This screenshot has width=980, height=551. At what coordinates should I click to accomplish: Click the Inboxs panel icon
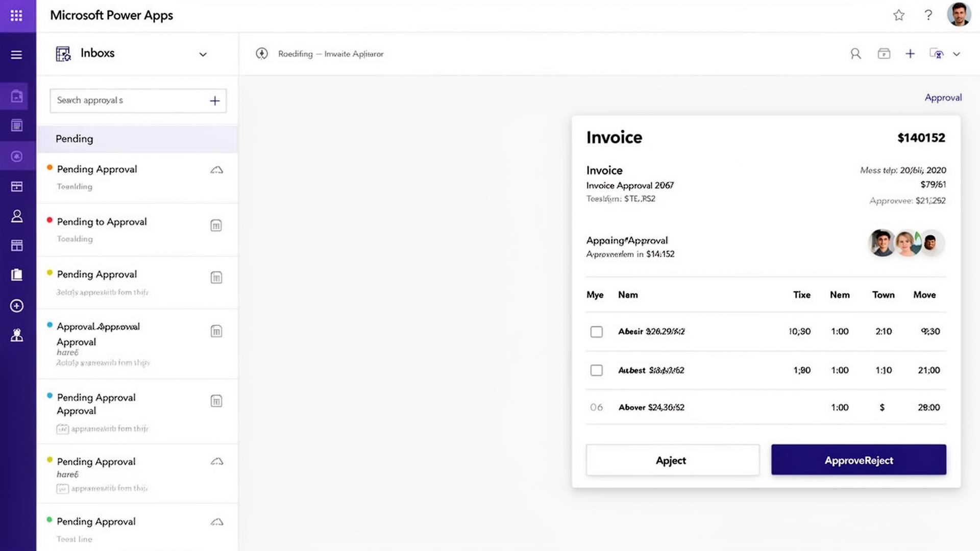[x=63, y=54]
